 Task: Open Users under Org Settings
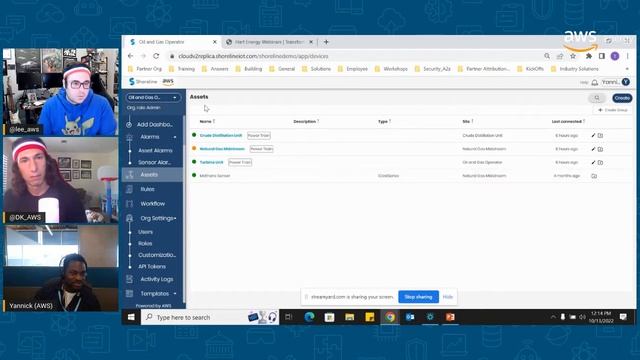click(145, 232)
